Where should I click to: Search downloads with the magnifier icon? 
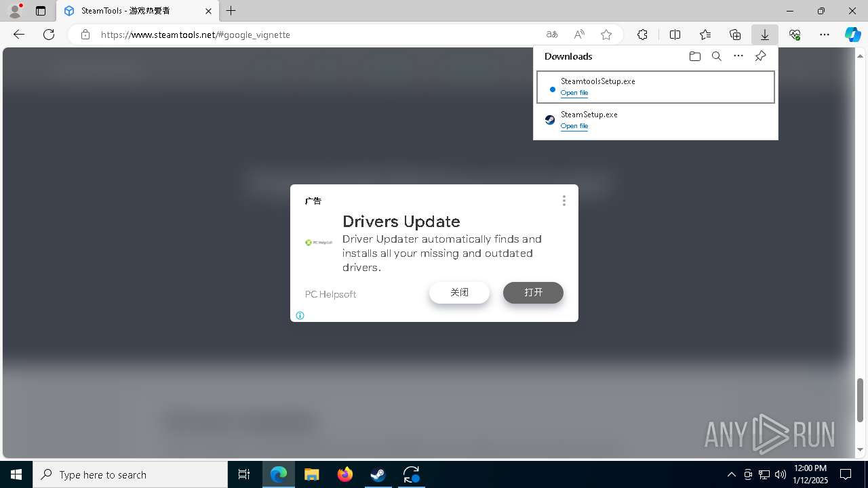(x=716, y=56)
